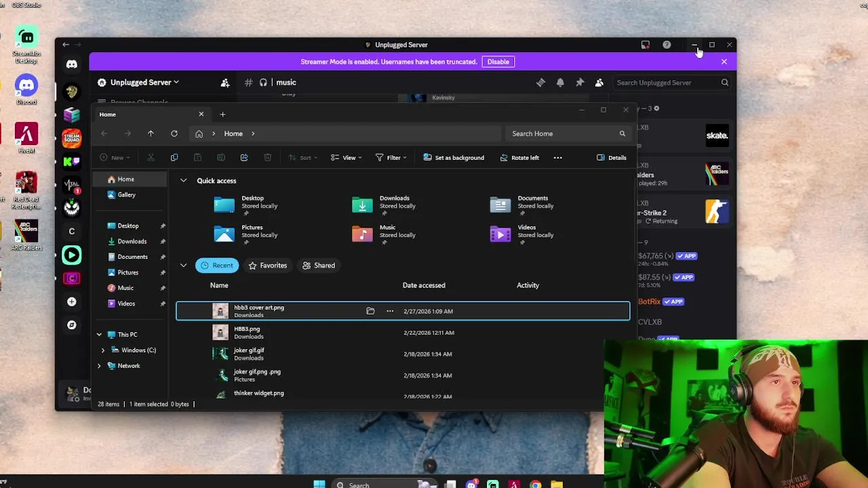
Task: Select the lion logo server in Discord
Action: pos(71,92)
